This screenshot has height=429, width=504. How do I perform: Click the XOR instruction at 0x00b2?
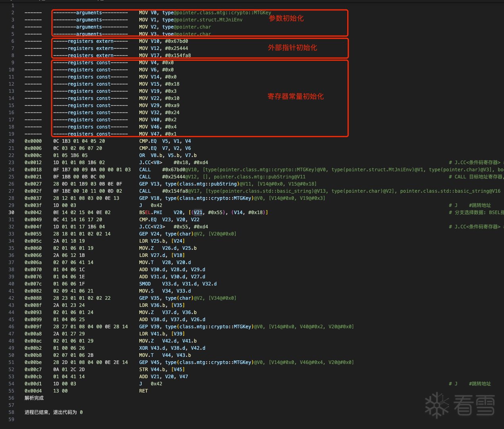tap(143, 348)
